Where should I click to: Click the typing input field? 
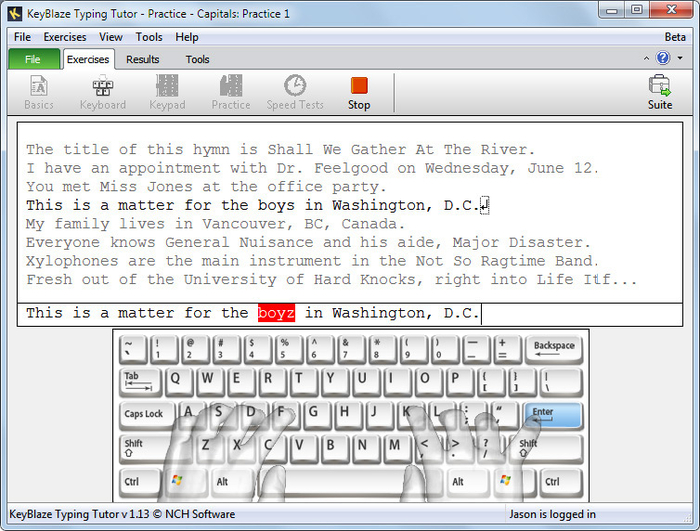pyautogui.click(x=350, y=314)
